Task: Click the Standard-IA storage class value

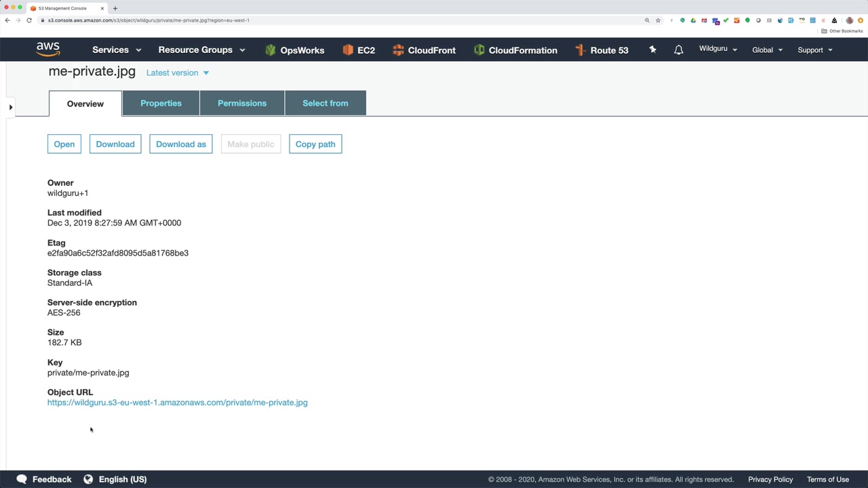Action: pos(70,283)
